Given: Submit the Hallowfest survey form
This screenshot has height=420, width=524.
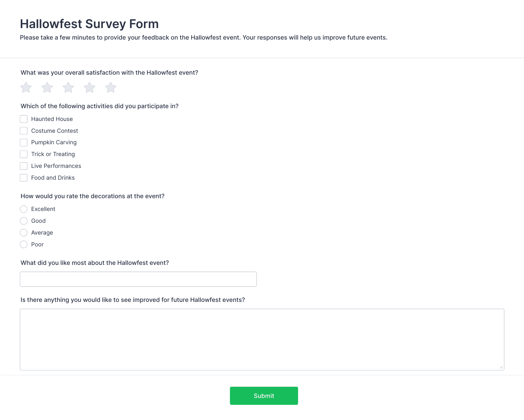Looking at the screenshot, I should pos(264,396).
